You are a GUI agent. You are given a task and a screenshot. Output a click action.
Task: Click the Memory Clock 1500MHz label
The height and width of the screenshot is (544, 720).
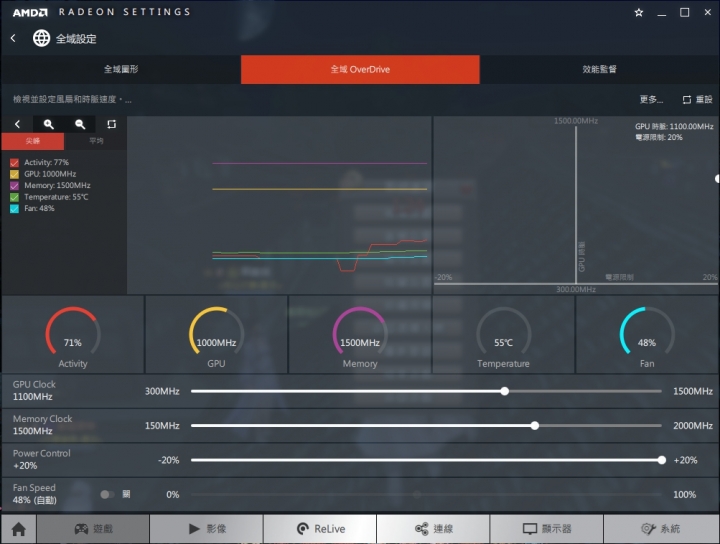42,425
